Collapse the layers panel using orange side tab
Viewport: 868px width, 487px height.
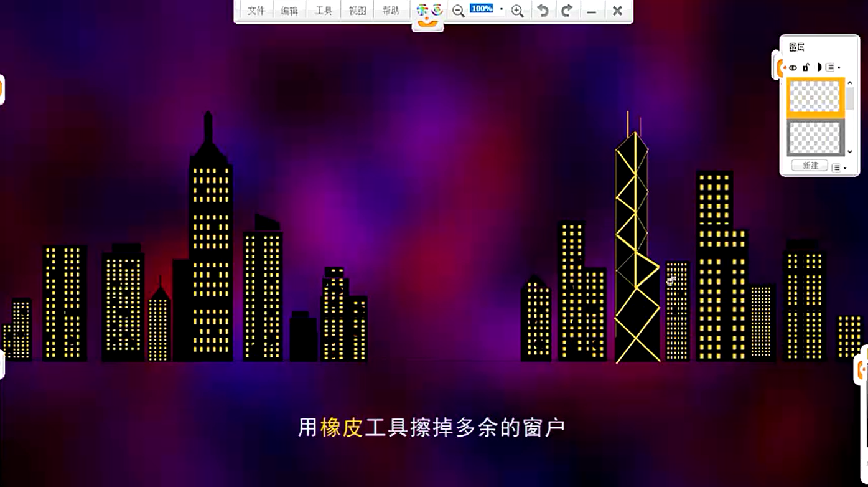click(777, 66)
